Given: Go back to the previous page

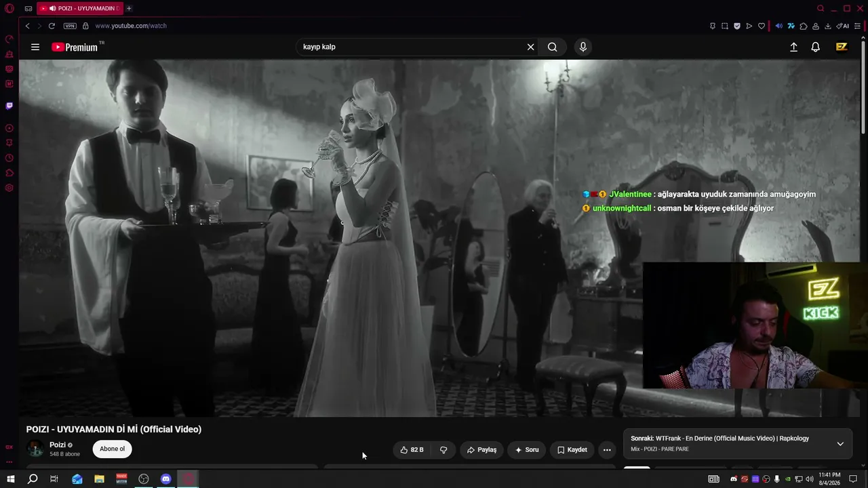Looking at the screenshot, I should tap(27, 26).
